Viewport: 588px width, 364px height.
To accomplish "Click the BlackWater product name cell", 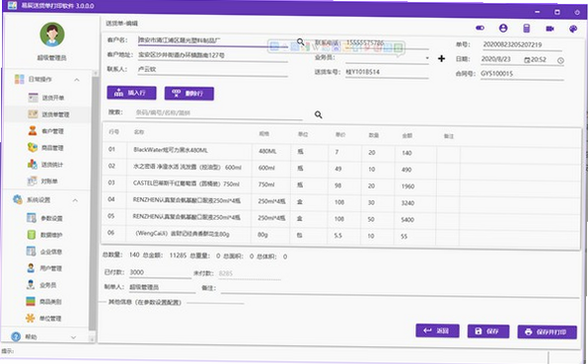I will click(x=189, y=150).
